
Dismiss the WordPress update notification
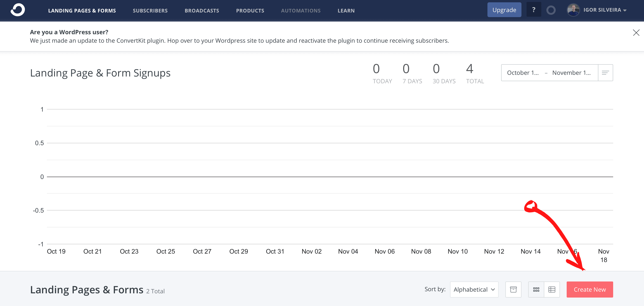click(x=636, y=33)
